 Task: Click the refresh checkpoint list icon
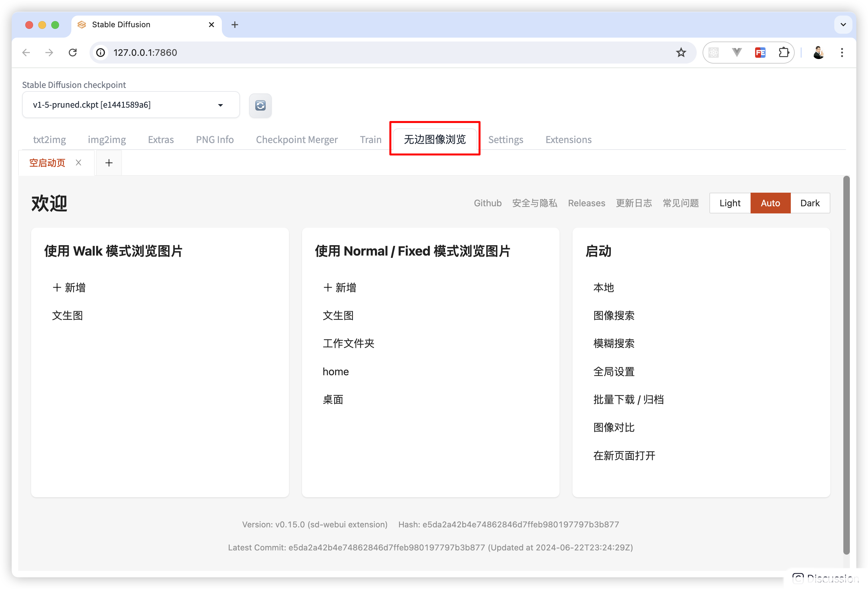point(260,105)
